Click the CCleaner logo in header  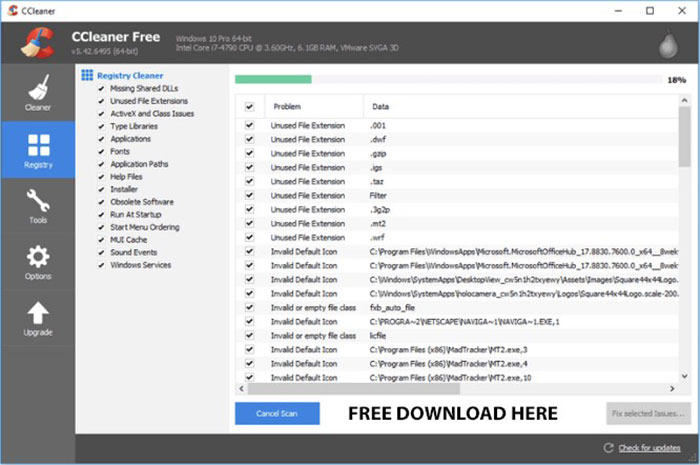coord(38,43)
